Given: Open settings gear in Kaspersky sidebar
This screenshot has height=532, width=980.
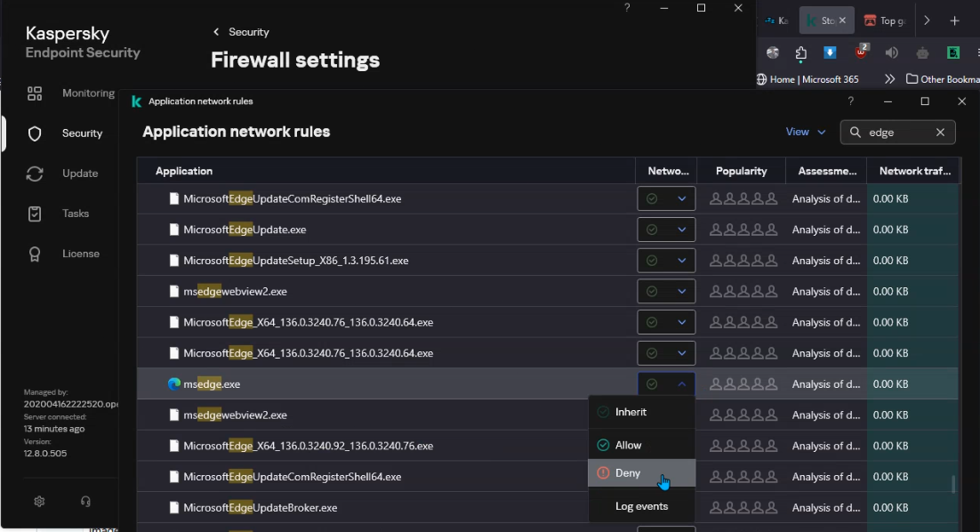Looking at the screenshot, I should (x=39, y=502).
